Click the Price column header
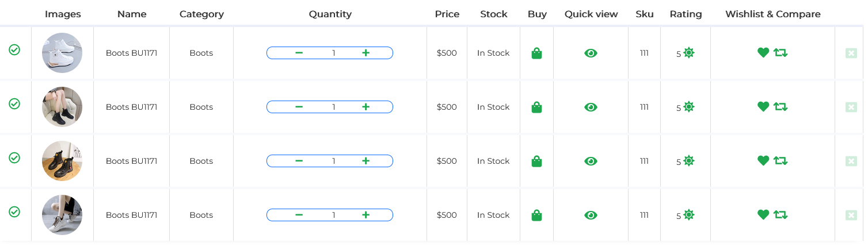Screen dimensions: 868x250 click(447, 14)
